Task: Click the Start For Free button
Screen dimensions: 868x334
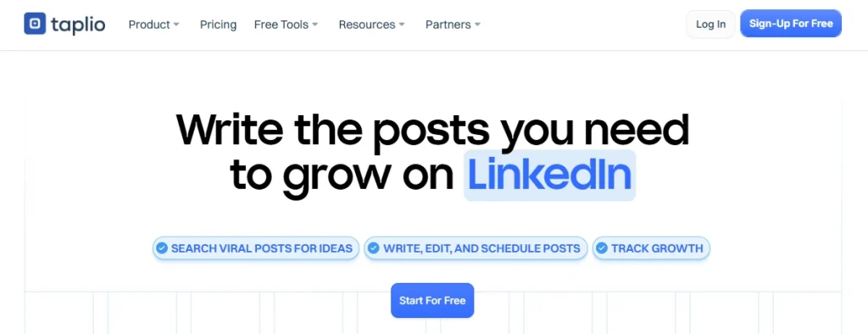Action: coord(432,301)
